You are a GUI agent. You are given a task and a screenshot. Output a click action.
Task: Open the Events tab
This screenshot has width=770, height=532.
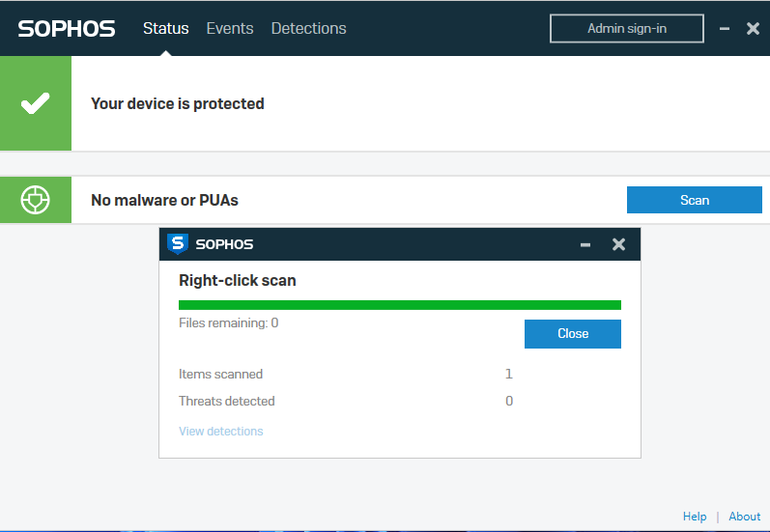click(230, 29)
